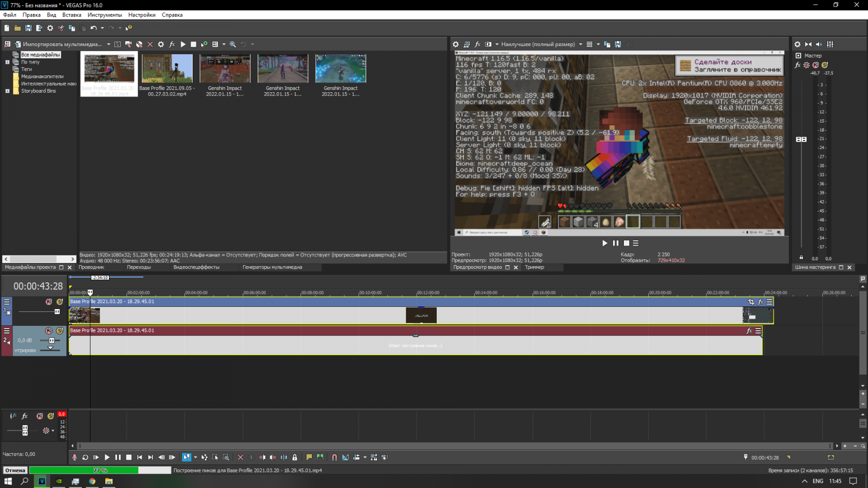Click the magnifier search icon in the media panel
The image size is (868, 488).
233,44
